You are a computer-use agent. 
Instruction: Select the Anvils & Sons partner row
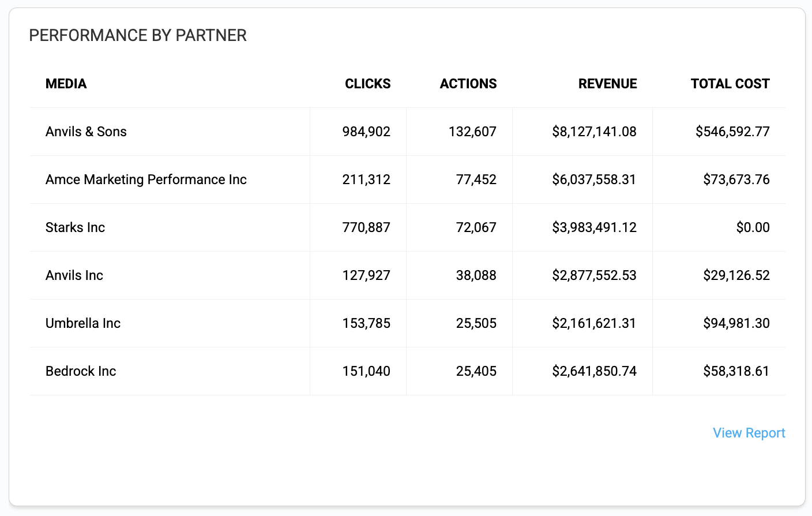tap(86, 132)
